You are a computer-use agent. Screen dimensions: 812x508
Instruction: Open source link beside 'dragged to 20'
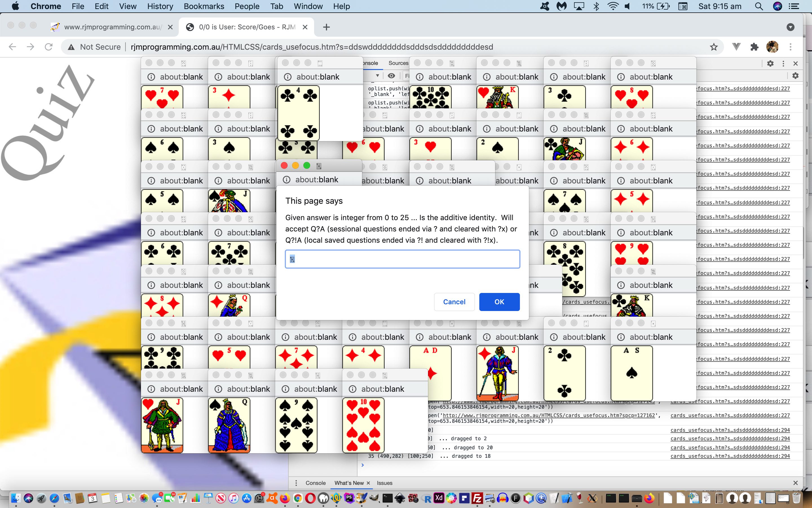click(730, 448)
